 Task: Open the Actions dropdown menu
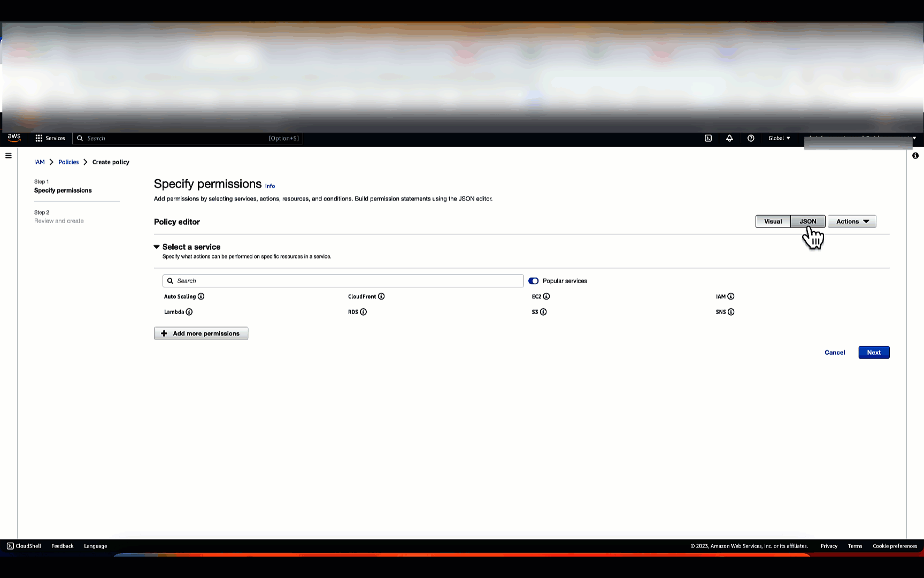click(852, 222)
